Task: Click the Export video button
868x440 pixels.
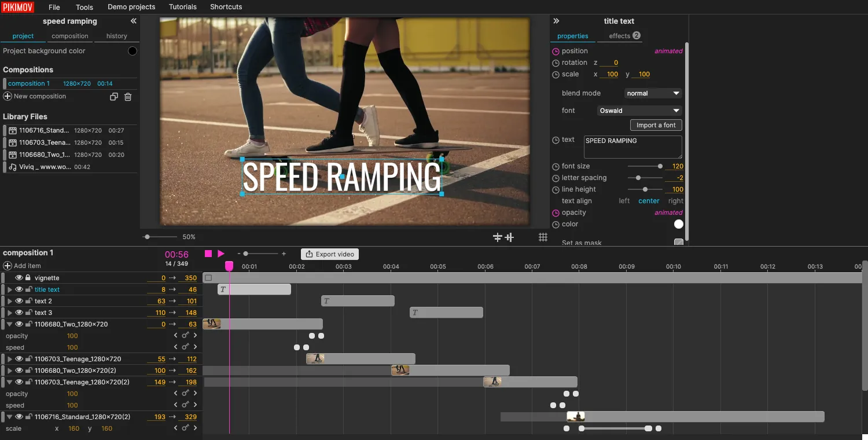Action: (330, 254)
